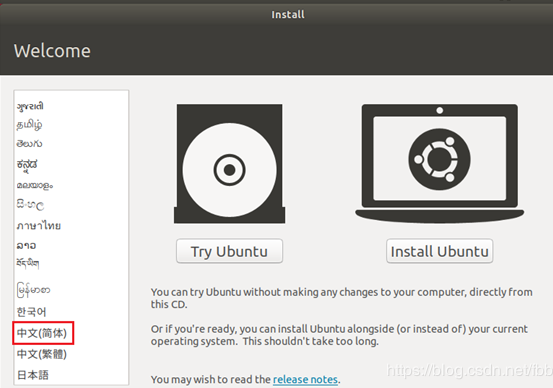Click the Install Ubuntu button
Image resolution: width=553 pixels, height=388 pixels.
[439, 251]
